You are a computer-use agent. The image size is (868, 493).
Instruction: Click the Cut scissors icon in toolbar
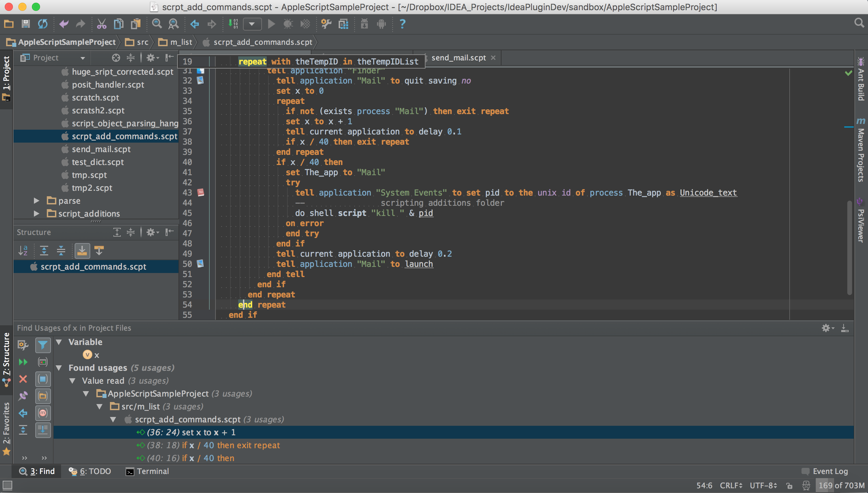101,24
